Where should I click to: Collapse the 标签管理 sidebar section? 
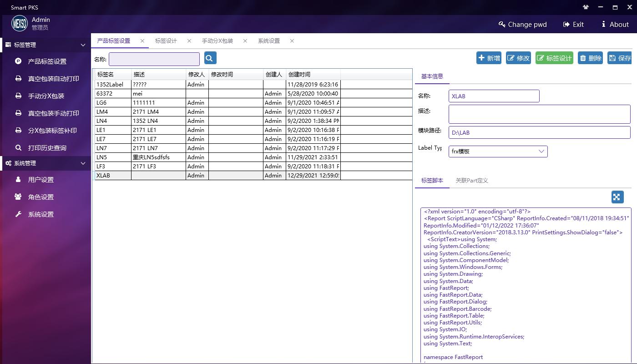click(83, 45)
